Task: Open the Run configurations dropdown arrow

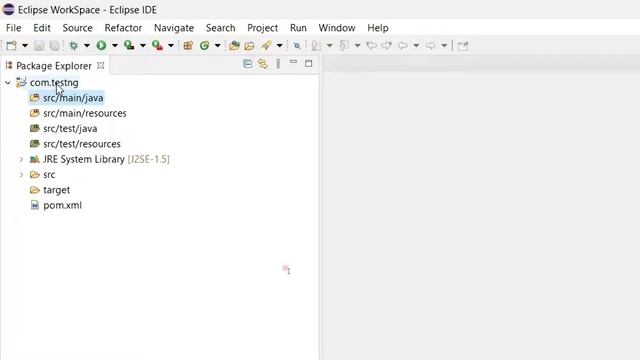Action: point(115,46)
